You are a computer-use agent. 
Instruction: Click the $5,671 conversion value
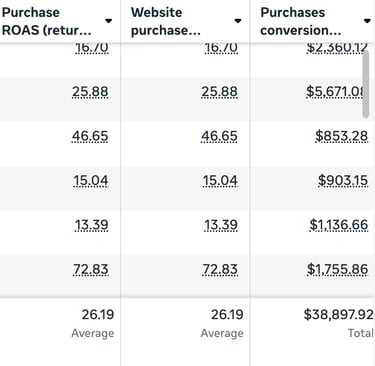click(335, 92)
